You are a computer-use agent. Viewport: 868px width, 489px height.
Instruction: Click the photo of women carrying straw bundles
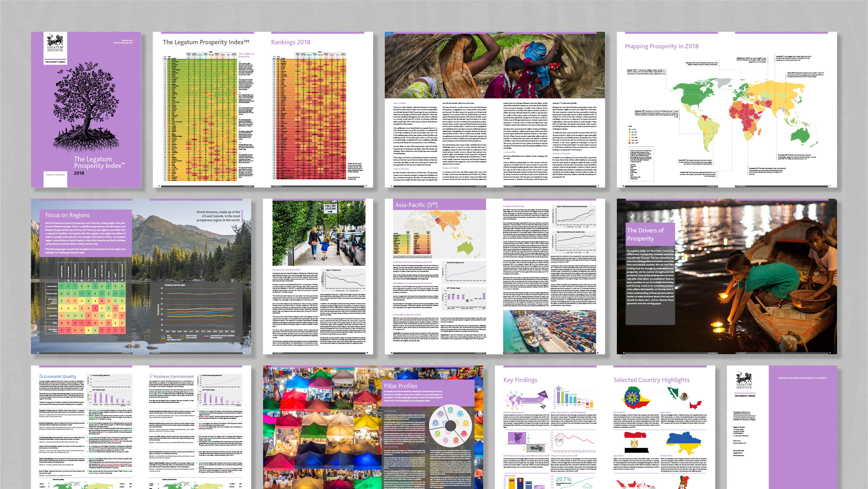coord(495,65)
